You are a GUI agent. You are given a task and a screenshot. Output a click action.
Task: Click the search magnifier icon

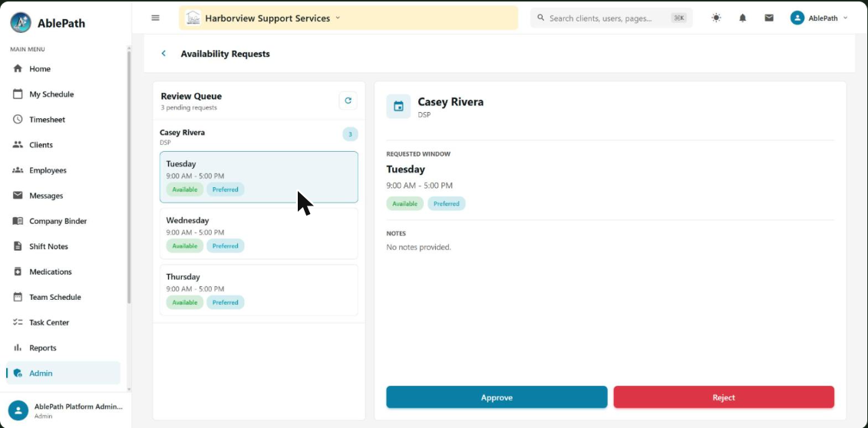click(541, 18)
